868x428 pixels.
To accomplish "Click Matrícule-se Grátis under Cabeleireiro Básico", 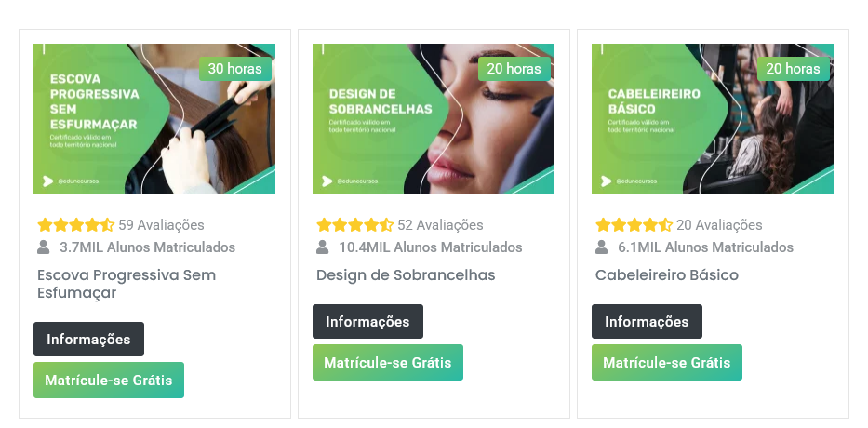I will 666,362.
